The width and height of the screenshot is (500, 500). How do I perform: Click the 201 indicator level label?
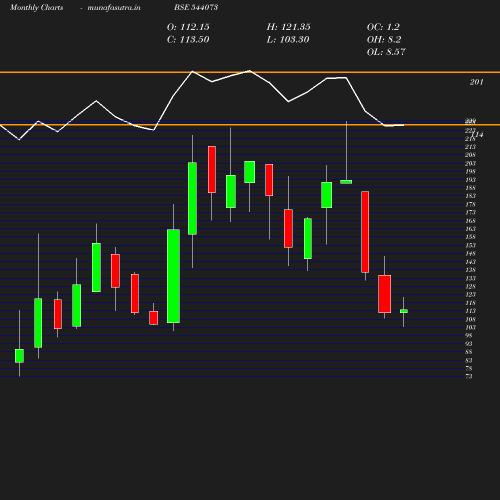pyautogui.click(x=477, y=82)
